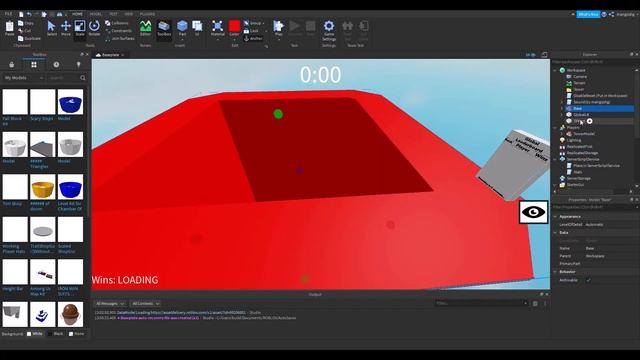Insert a new Part

[182, 29]
